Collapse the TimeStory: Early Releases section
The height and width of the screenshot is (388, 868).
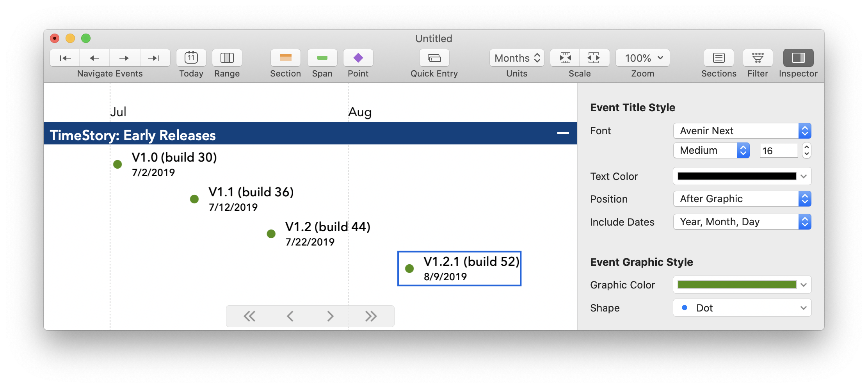point(562,133)
